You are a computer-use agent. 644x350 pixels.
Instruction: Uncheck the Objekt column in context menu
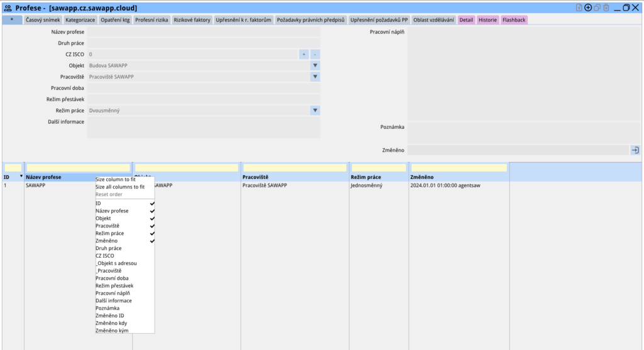pos(103,218)
